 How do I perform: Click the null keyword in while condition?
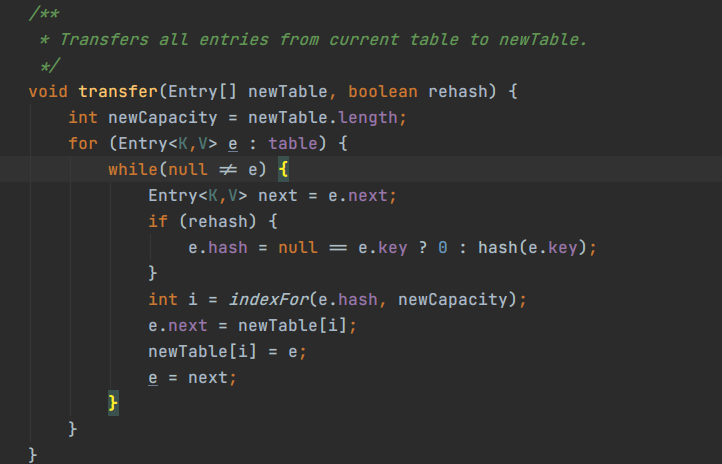click(x=188, y=170)
